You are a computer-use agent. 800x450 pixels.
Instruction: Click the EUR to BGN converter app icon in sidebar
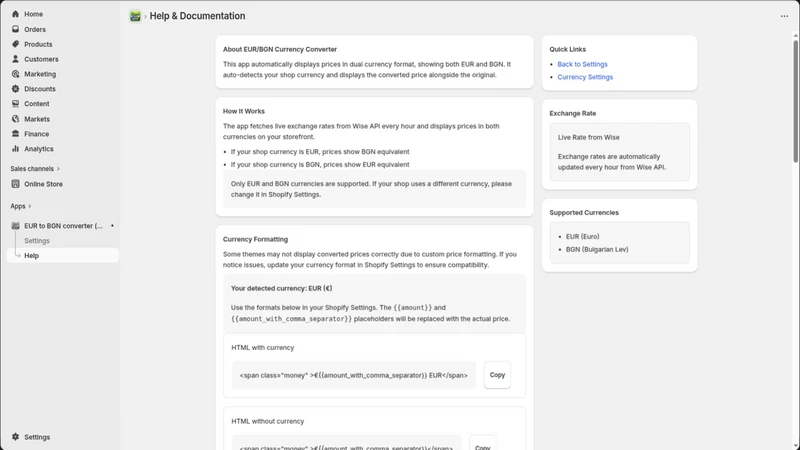click(15, 226)
